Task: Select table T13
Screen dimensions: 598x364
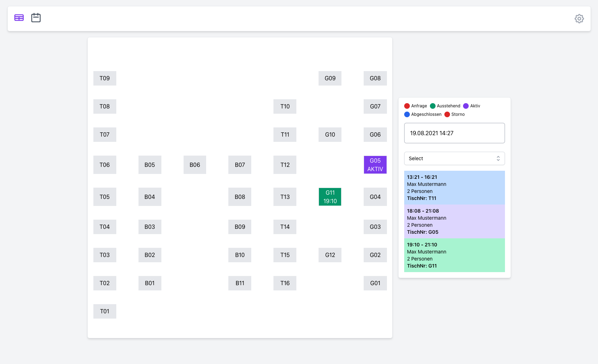Action: [285, 197]
